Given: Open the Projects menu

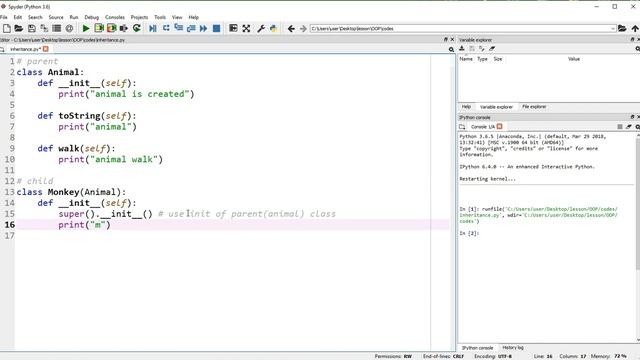Looking at the screenshot, I should [x=139, y=17].
